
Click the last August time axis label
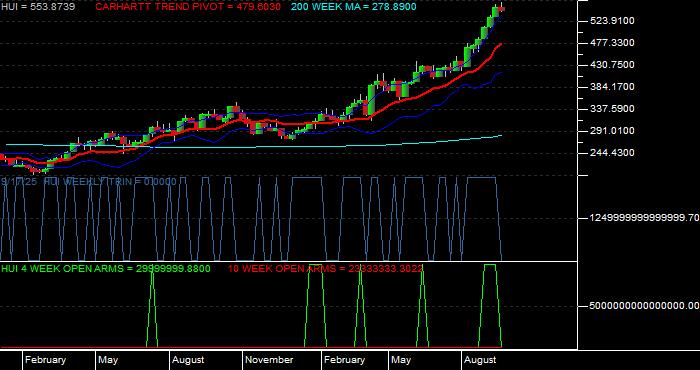tap(480, 360)
